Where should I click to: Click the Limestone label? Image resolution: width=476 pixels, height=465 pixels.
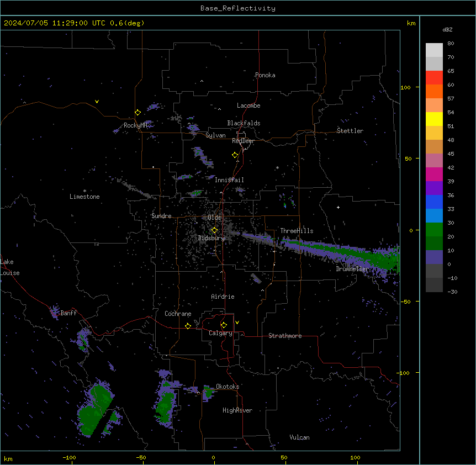pyautogui.click(x=84, y=197)
